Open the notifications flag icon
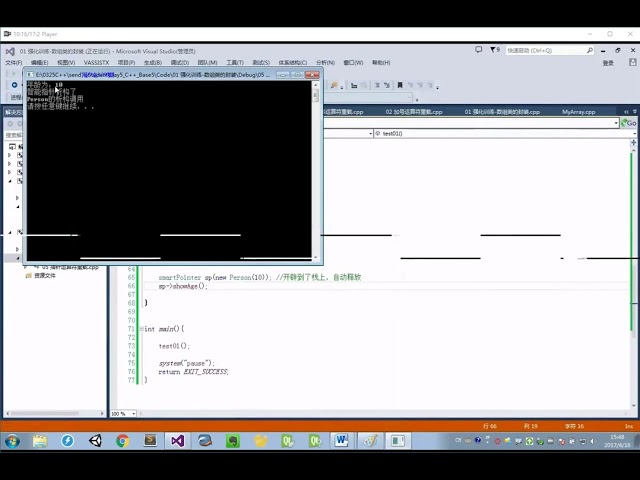 point(494,50)
